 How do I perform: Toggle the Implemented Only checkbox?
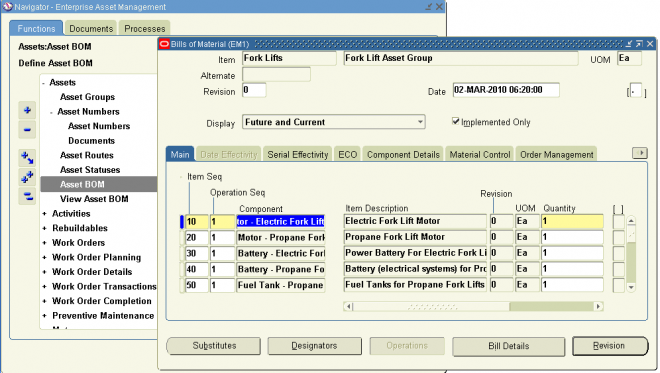click(455, 122)
